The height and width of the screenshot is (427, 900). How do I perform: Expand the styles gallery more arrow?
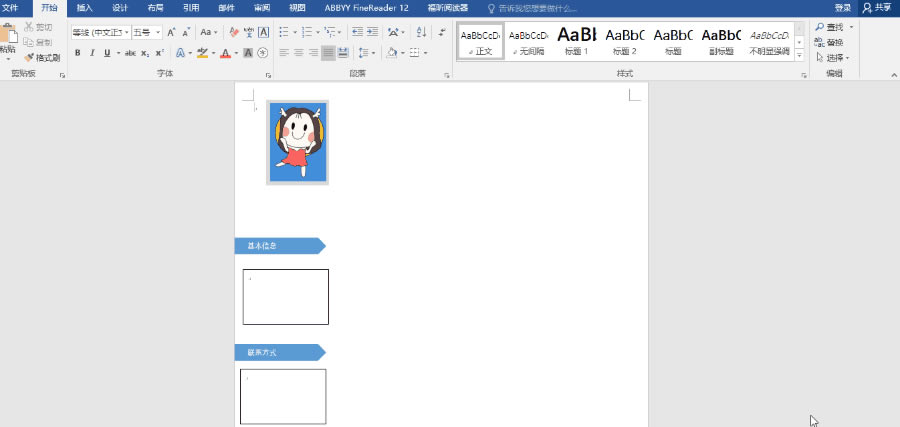tap(799, 56)
